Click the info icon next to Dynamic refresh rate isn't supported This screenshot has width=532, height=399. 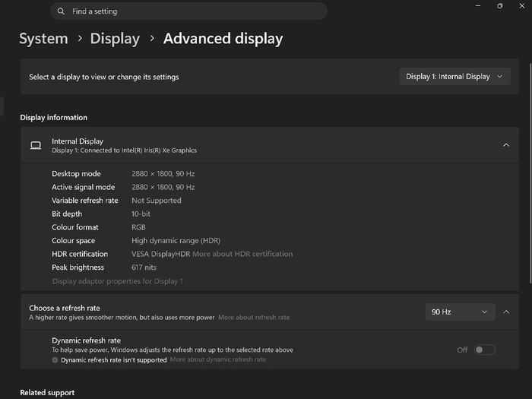pyautogui.click(x=55, y=360)
